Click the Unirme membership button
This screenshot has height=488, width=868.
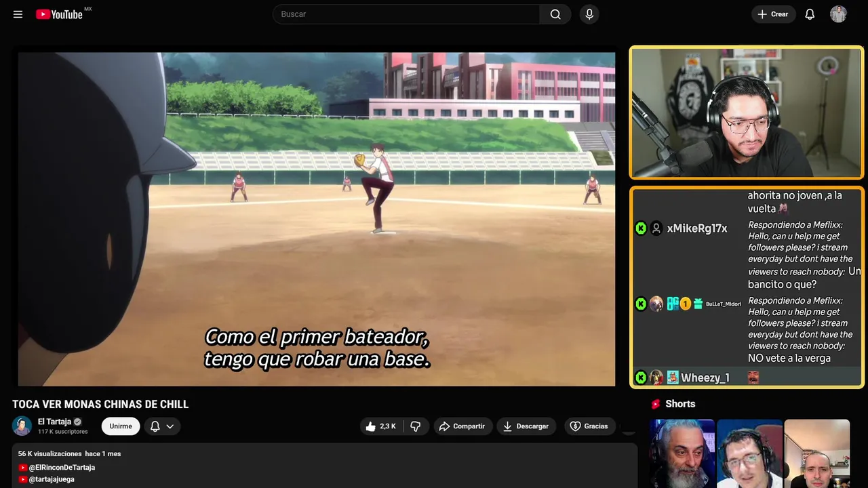click(x=121, y=426)
